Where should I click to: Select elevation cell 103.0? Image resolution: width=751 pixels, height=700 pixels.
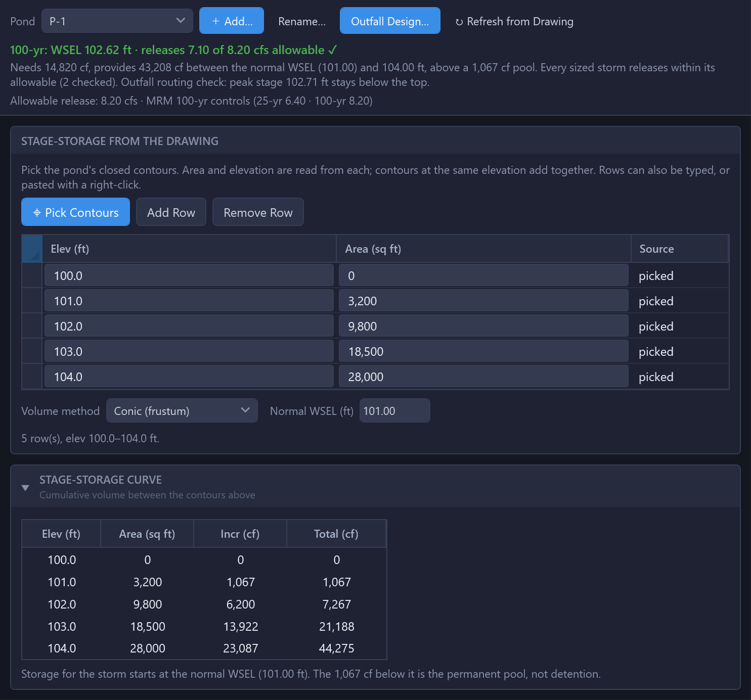189,351
